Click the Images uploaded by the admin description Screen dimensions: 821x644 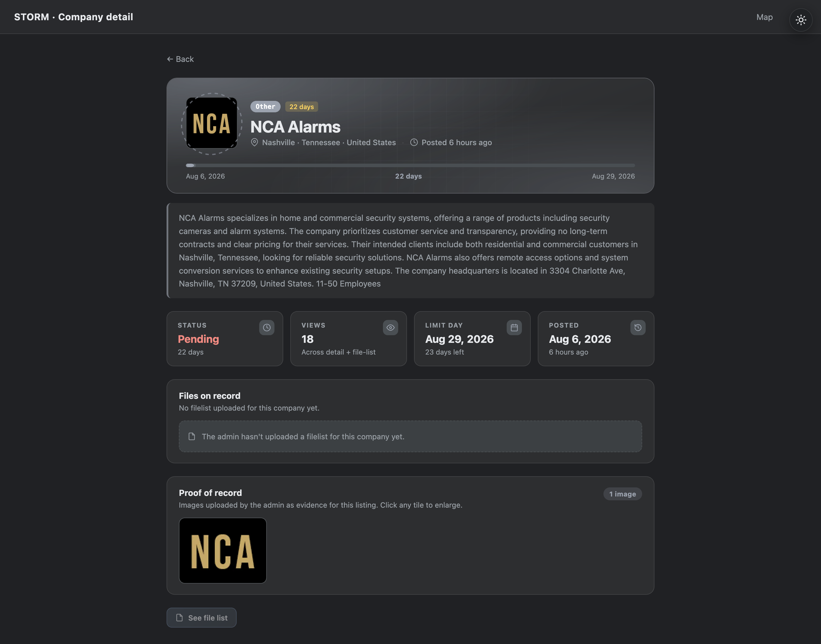(320, 505)
